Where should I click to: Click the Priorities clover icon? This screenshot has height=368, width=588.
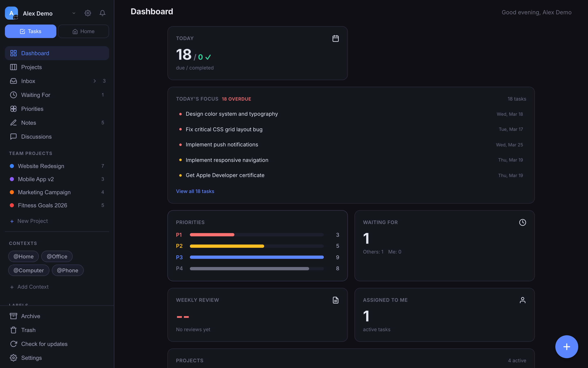pyautogui.click(x=13, y=109)
